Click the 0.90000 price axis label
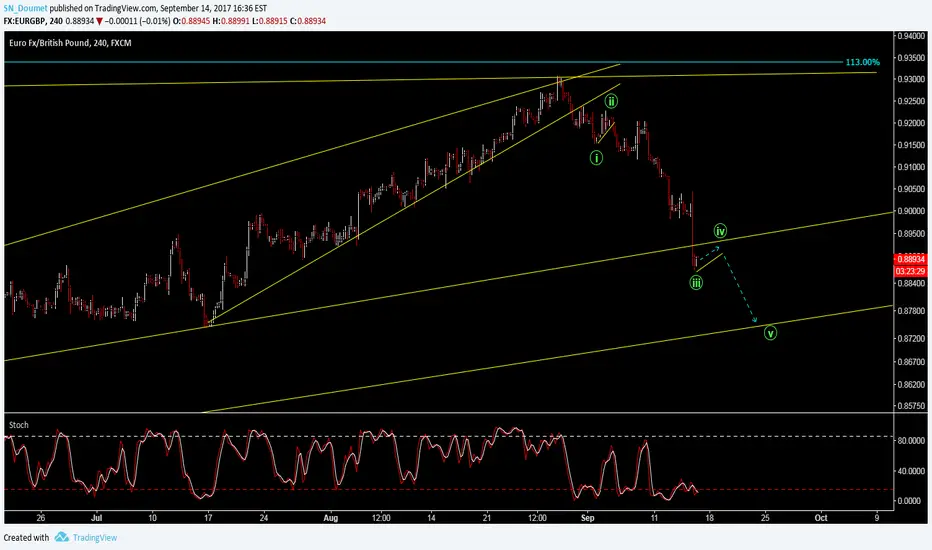Screen dimensions: 932x550 point(911,211)
